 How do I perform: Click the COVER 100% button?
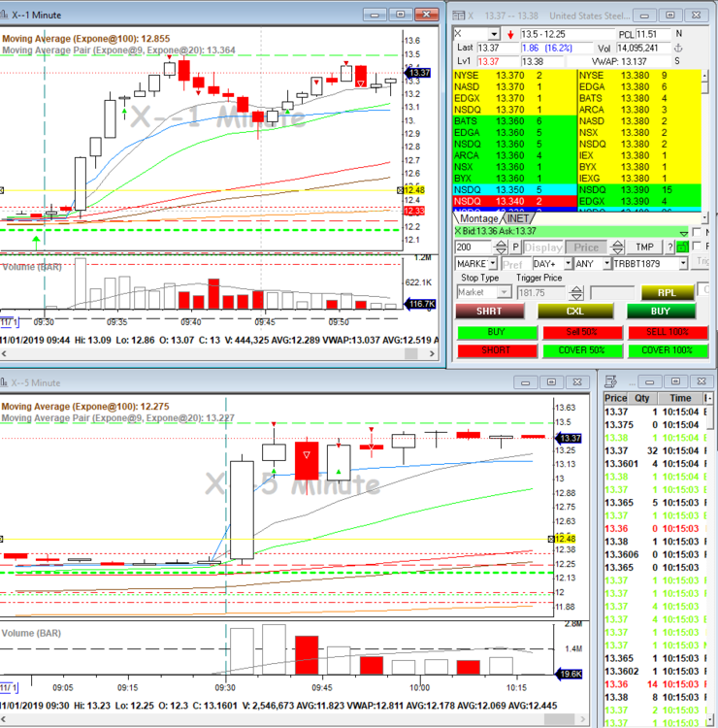pyautogui.click(x=668, y=349)
